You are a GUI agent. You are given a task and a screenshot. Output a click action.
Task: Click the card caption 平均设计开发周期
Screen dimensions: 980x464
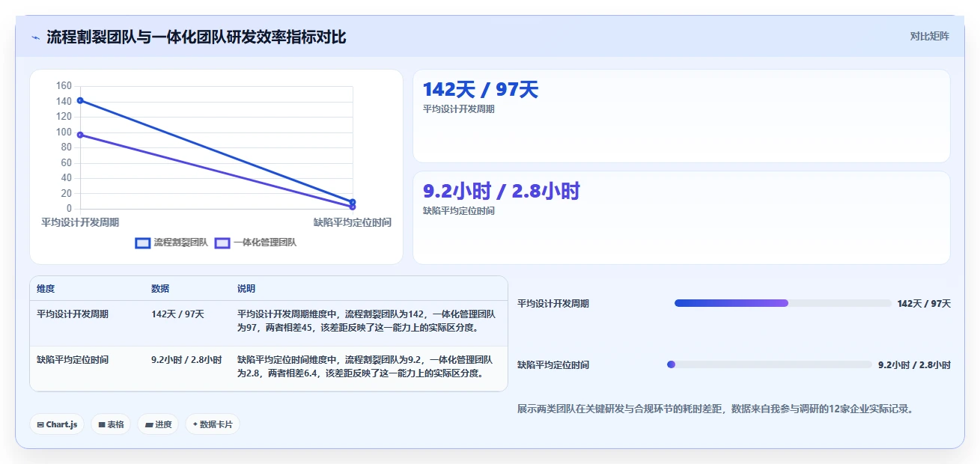[x=459, y=109]
